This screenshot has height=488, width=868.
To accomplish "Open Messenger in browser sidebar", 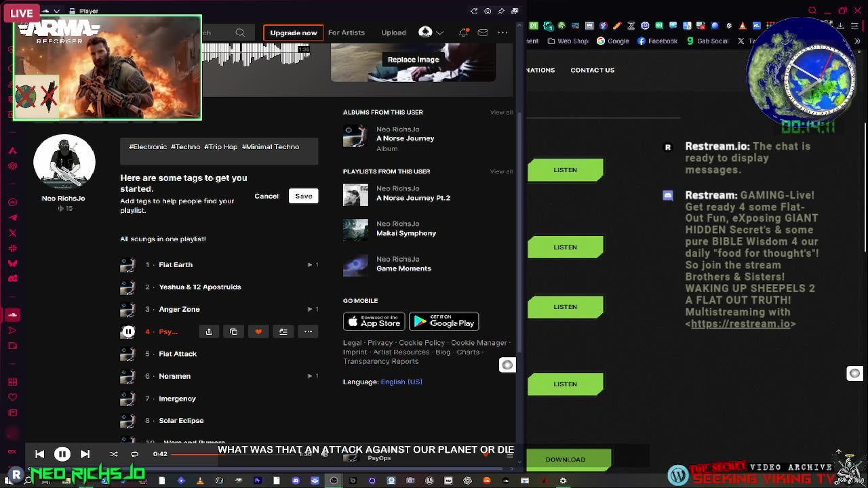I will [x=12, y=202].
